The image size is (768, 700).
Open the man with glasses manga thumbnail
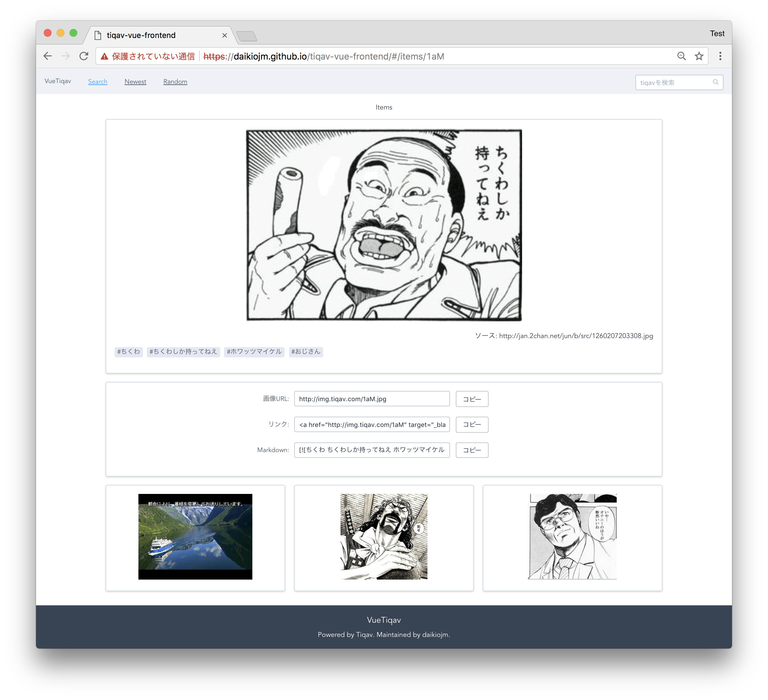click(x=572, y=536)
